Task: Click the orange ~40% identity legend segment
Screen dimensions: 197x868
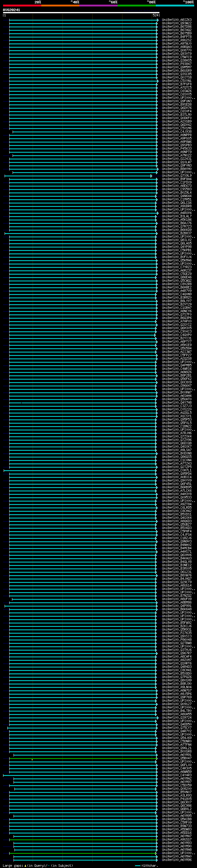Action: click(x=60, y=6)
